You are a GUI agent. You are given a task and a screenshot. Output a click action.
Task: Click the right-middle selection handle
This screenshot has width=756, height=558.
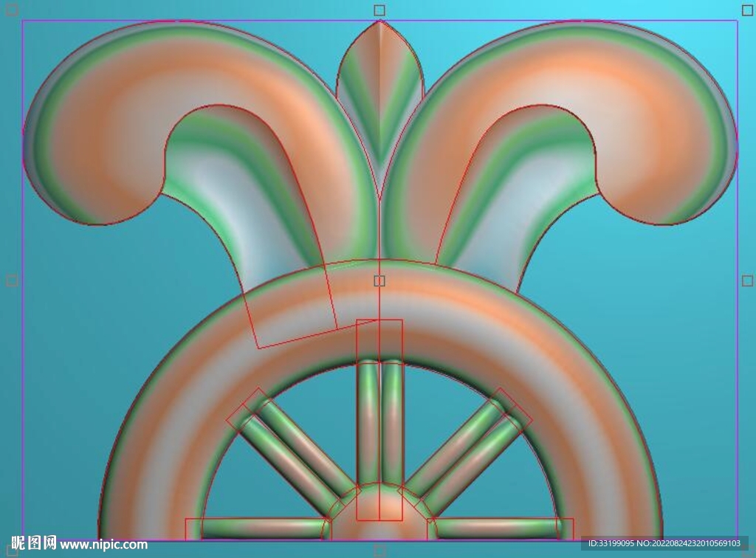tap(747, 280)
